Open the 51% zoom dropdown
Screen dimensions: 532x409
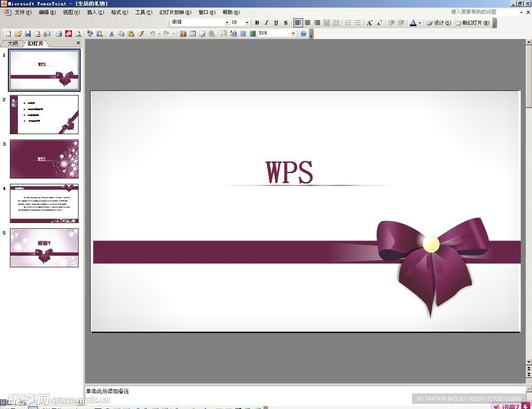pos(293,33)
